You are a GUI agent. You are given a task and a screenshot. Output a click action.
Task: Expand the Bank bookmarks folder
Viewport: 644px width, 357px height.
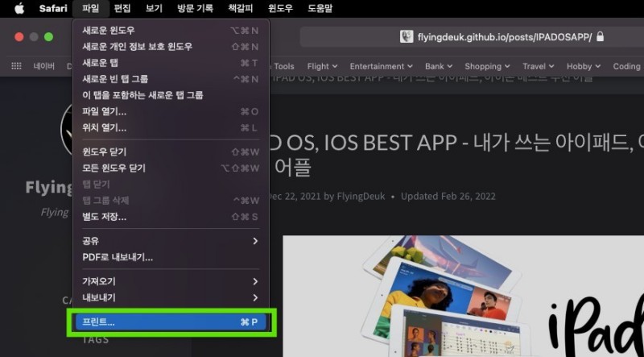(439, 66)
